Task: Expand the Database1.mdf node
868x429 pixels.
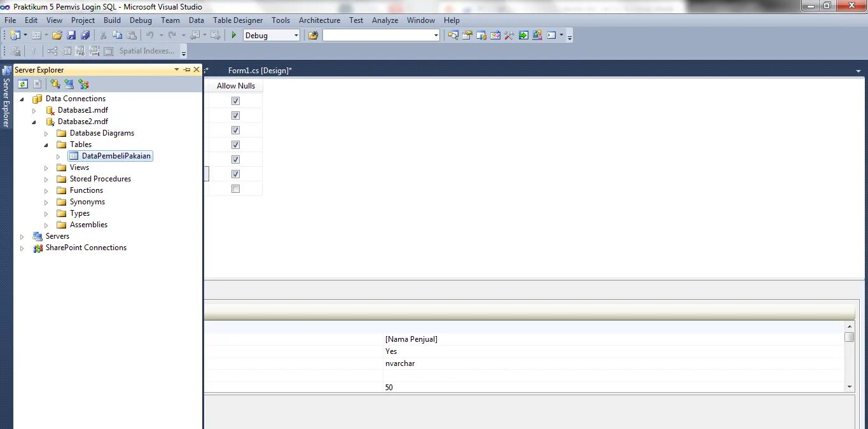Action: 34,111
